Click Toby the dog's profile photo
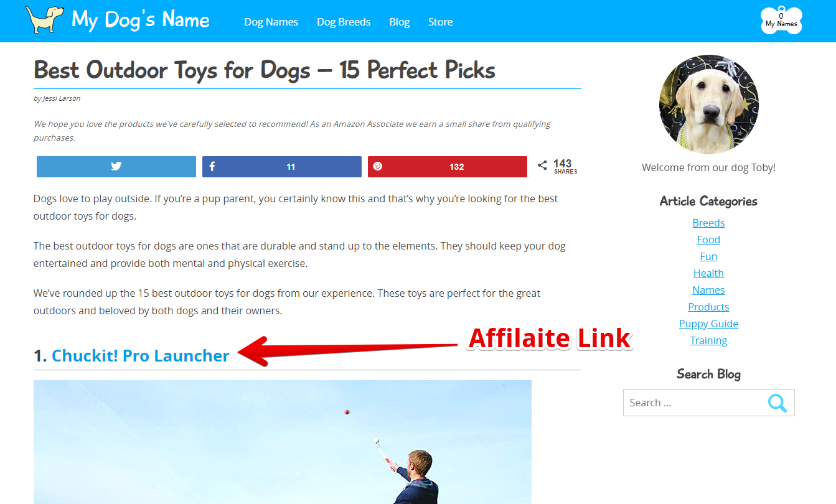The image size is (836, 504). [708, 105]
